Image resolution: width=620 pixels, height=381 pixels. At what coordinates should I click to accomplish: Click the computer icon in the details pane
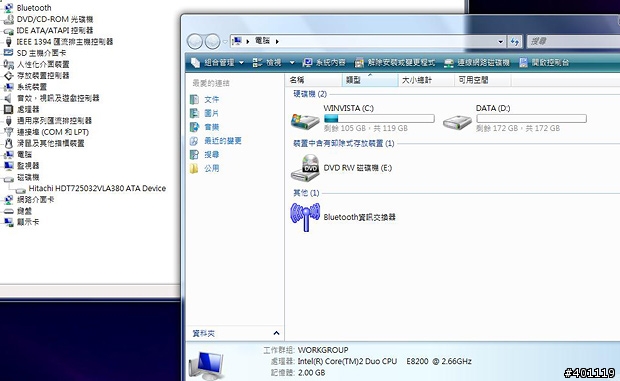coord(206,366)
